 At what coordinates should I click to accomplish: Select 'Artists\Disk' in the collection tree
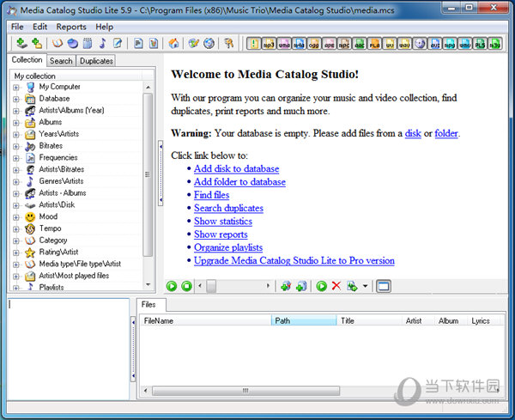[x=57, y=205]
